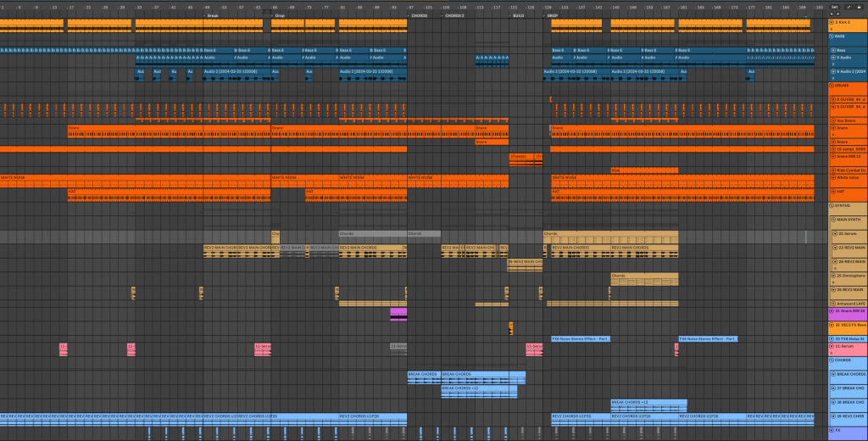
Task: Jump to next locator arrow below Set
Action: 839,14
